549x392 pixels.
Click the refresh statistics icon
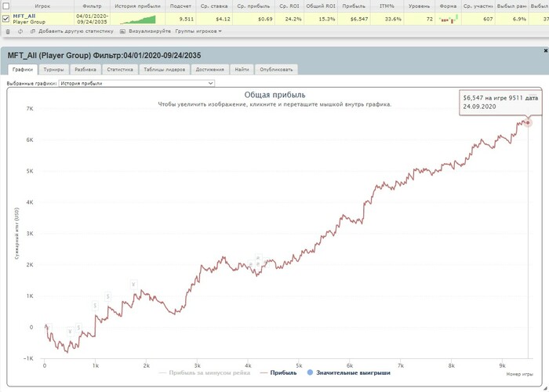click(20, 31)
